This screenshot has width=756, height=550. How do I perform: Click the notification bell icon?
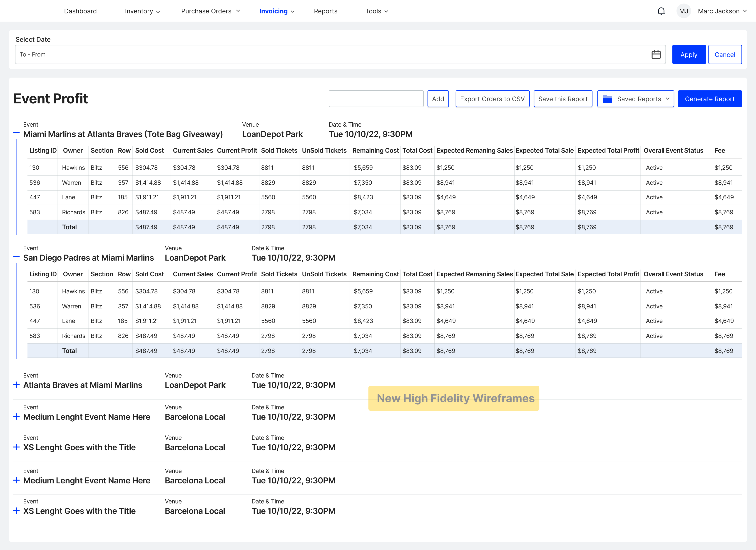(661, 11)
